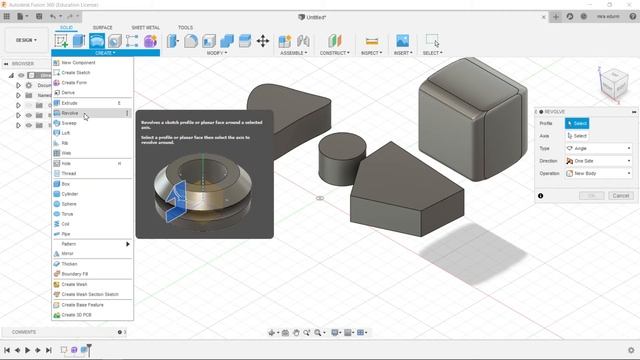
Task: Open the ASSEMBLE dropdown menu
Action: point(293,53)
